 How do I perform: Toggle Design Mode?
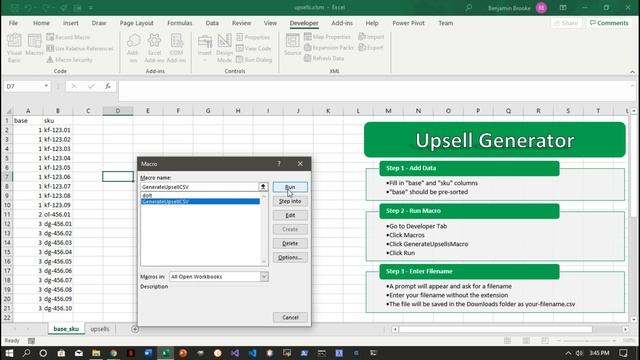pos(224,48)
